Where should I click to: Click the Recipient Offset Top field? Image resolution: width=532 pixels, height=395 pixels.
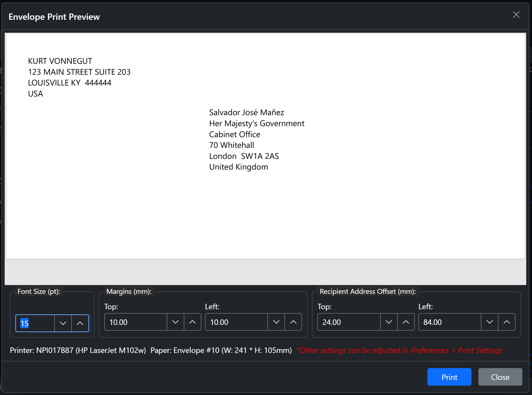click(x=349, y=322)
